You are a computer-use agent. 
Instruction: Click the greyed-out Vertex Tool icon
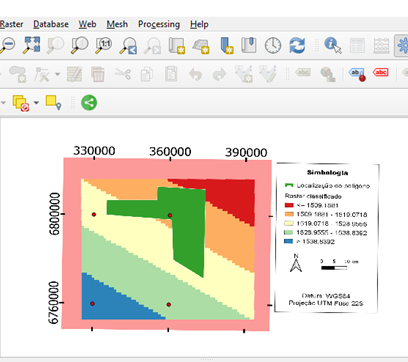pyautogui.click(x=42, y=74)
